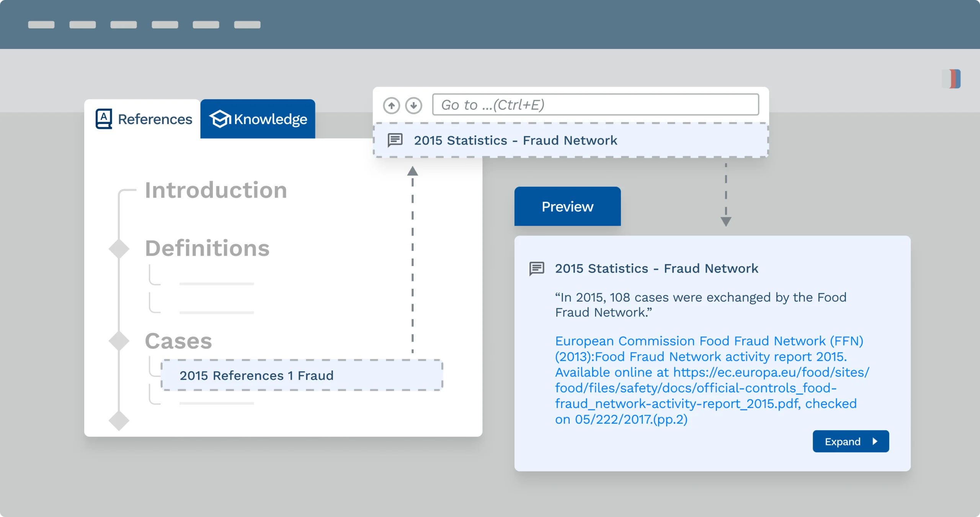Click the References book icon

tap(104, 119)
